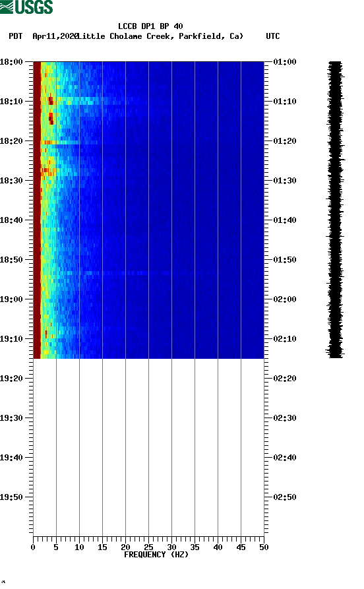Click 'Little Cholame Creek, Parkfield, Ca)' text
The width and height of the screenshot is (364, 589).
(x=160, y=36)
